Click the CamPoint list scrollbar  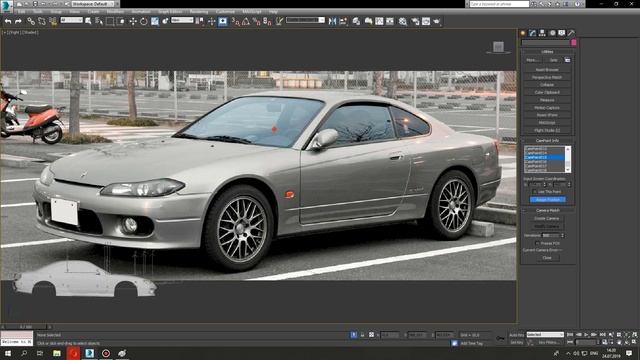point(568,159)
